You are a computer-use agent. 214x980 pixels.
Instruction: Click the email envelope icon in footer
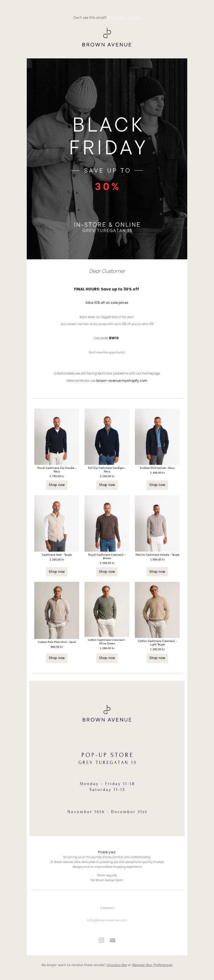coord(113,940)
